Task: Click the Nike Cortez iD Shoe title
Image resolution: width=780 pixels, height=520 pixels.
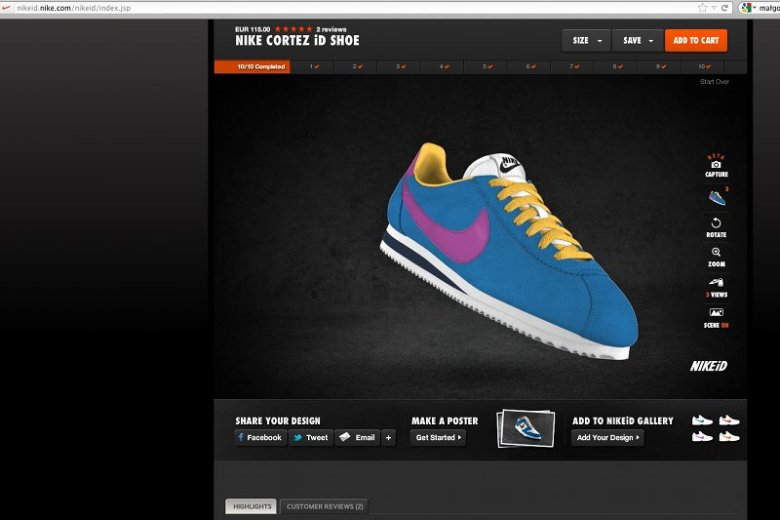Action: (x=297, y=41)
